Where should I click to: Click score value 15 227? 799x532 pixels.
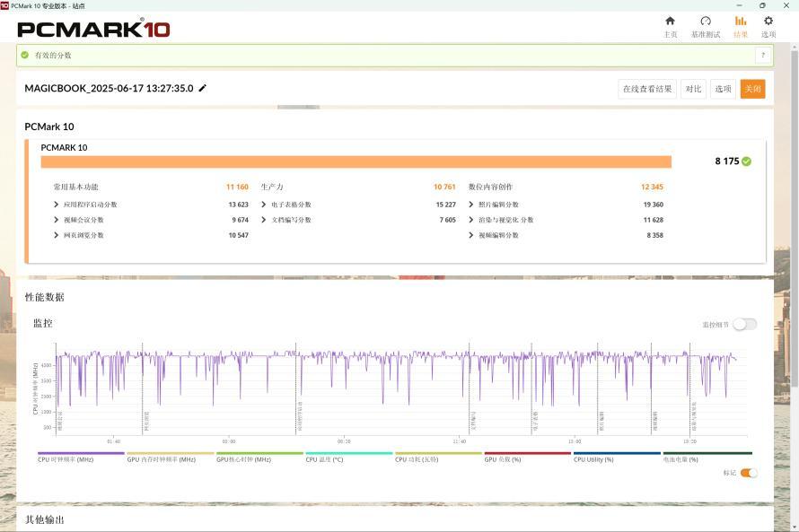(445, 205)
